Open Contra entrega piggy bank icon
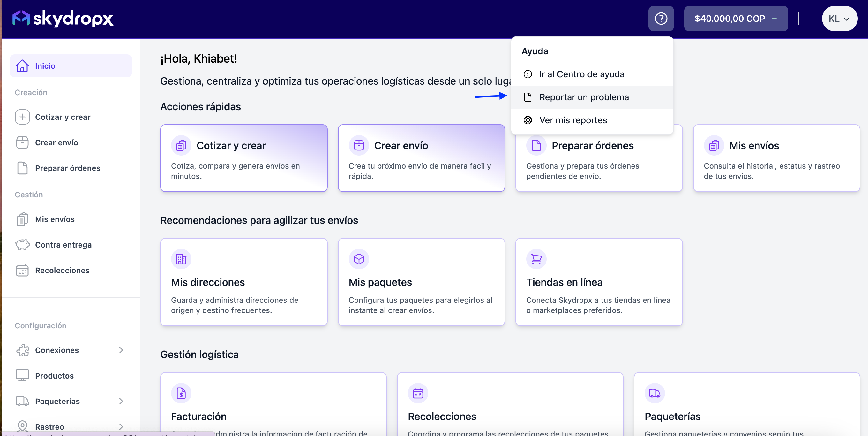Viewport: 868px width, 436px height. pos(22,245)
